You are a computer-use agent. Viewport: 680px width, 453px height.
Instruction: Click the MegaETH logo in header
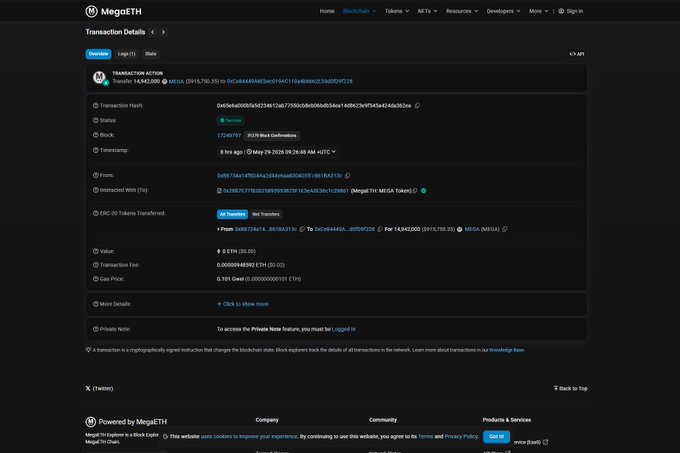pos(113,11)
